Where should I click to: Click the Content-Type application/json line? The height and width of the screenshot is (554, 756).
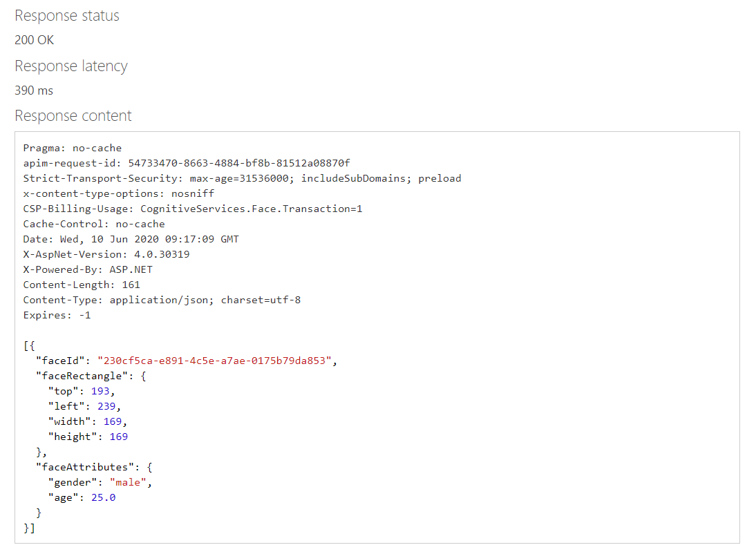coord(162,300)
